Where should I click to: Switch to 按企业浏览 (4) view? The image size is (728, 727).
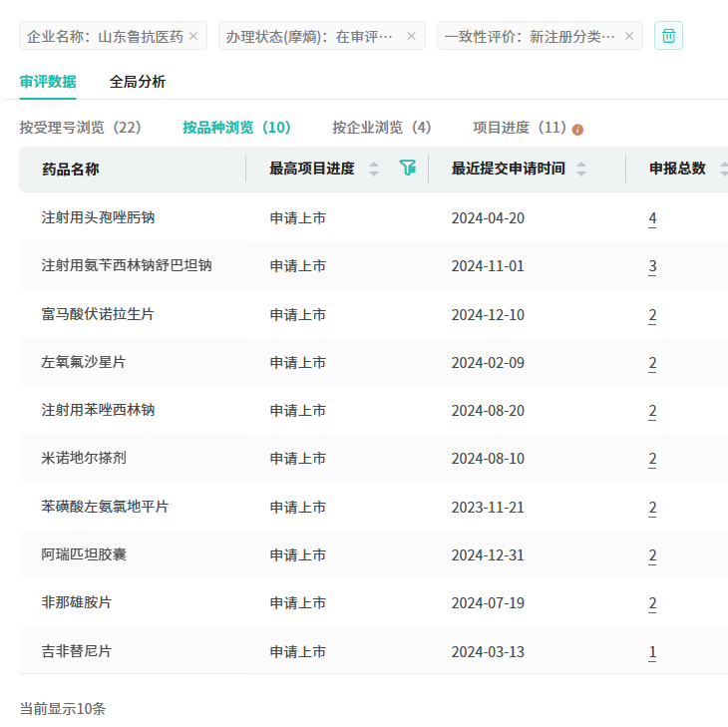[382, 128]
